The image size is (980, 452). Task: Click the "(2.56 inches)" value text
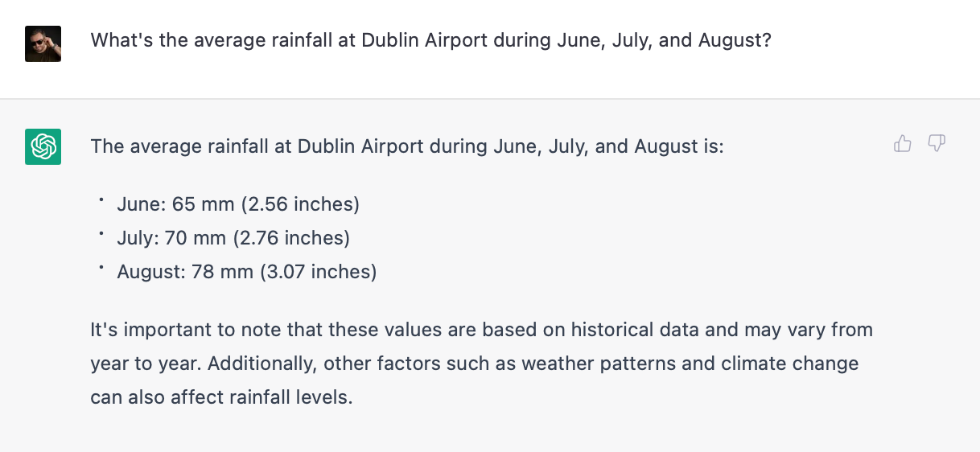300,204
